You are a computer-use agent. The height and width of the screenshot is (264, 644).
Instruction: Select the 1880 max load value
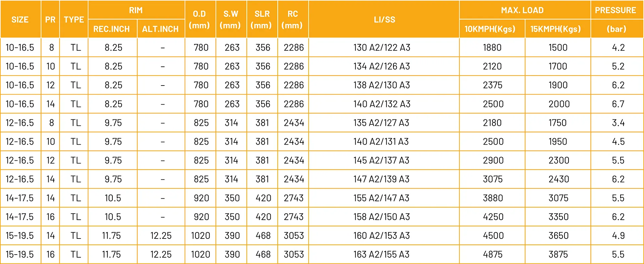(x=492, y=48)
